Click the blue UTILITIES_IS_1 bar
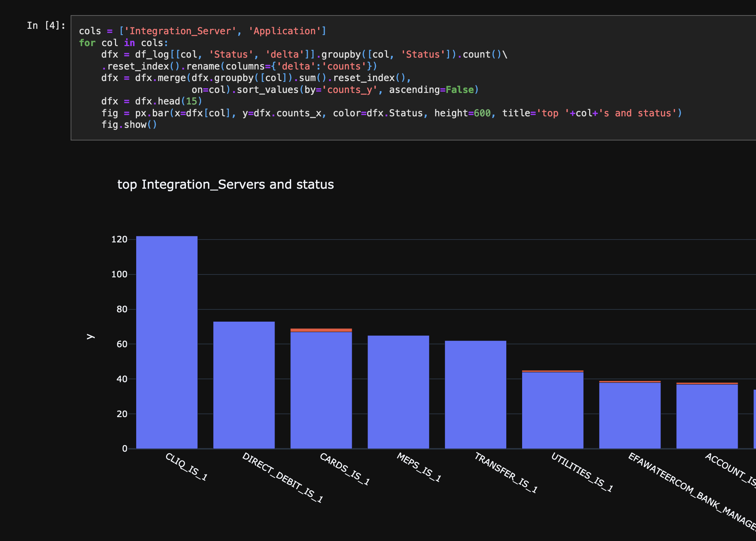This screenshot has width=756, height=541. coord(552,410)
